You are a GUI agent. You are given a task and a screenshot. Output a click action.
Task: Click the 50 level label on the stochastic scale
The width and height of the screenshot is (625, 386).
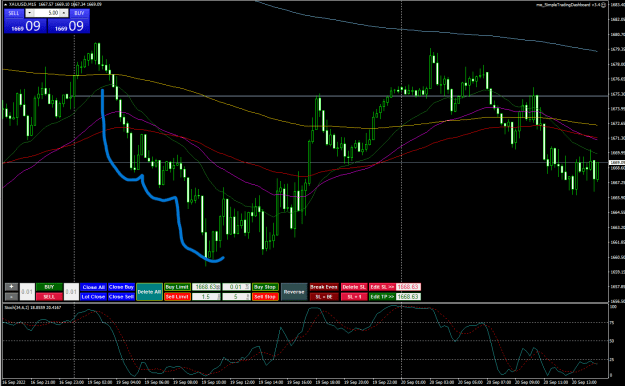[612, 341]
